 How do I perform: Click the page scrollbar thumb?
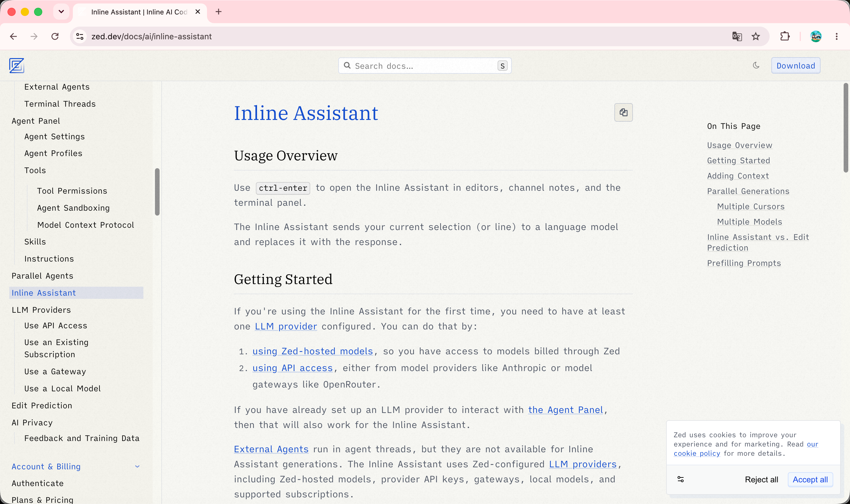coord(845,128)
